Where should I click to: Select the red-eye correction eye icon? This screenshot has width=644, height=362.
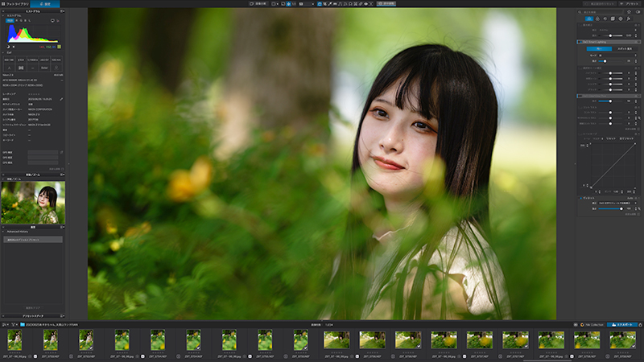coord(366,4)
